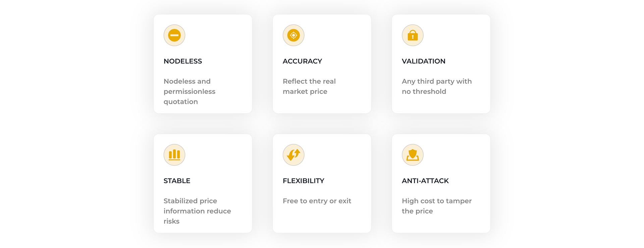
Task: Click 'Reflect the real market price' text
Action: 309,86
